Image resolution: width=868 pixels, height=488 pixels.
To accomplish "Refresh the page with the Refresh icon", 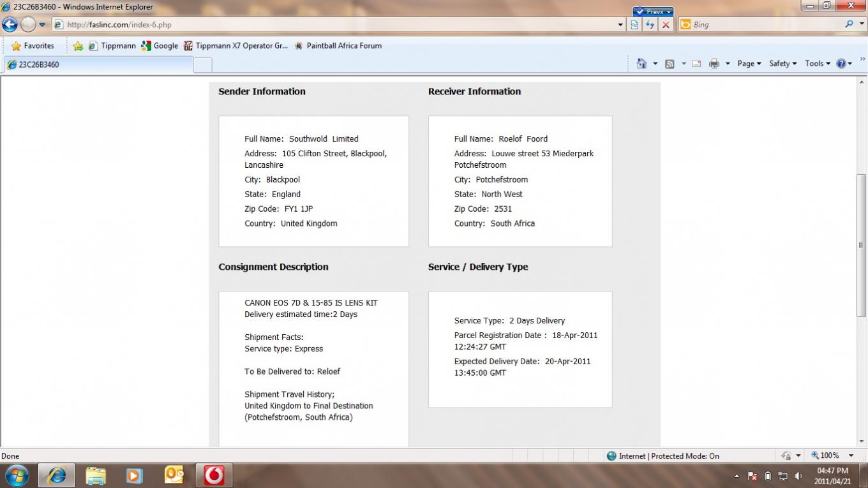I will click(x=650, y=25).
